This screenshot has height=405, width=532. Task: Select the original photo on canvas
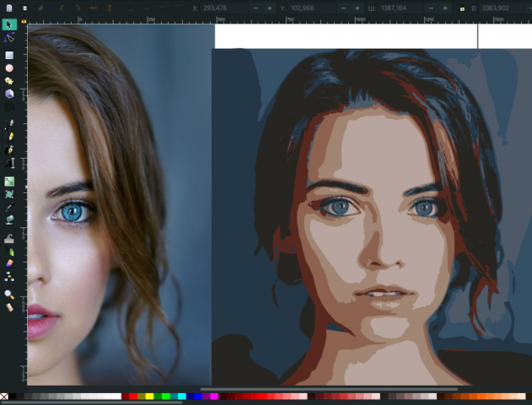[119, 203]
